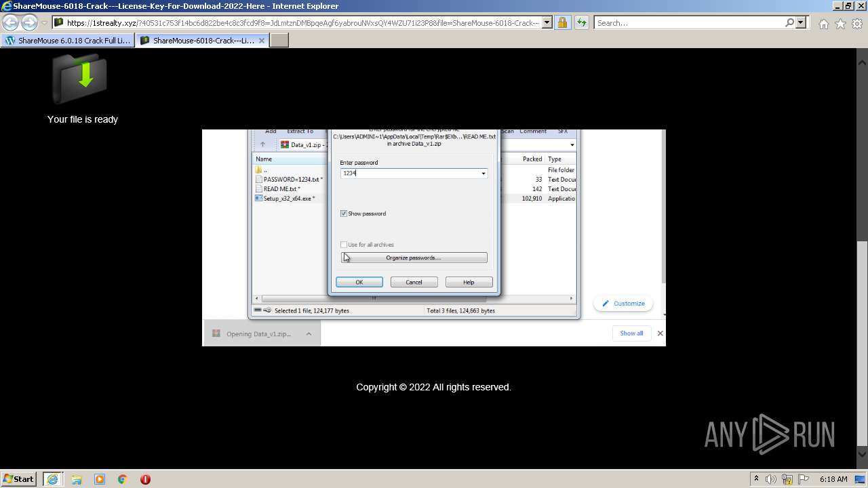
Task: Open Google Chrome from the taskbar
Action: pyautogui.click(x=123, y=479)
